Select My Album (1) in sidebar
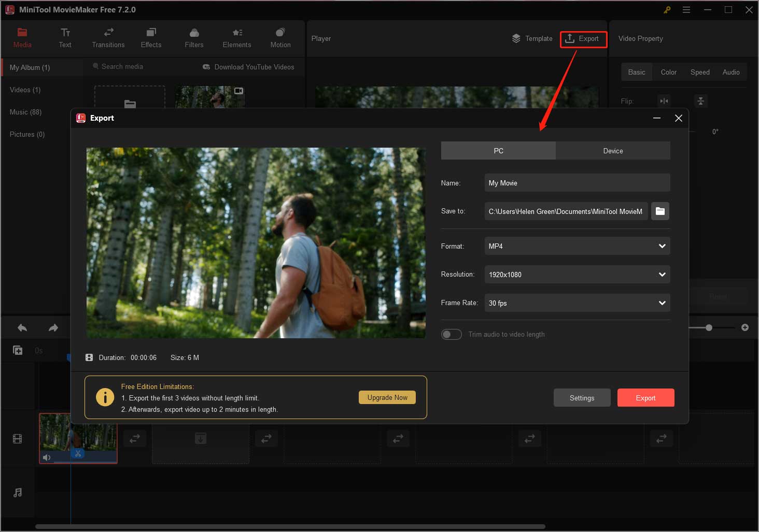759x532 pixels. click(42, 67)
